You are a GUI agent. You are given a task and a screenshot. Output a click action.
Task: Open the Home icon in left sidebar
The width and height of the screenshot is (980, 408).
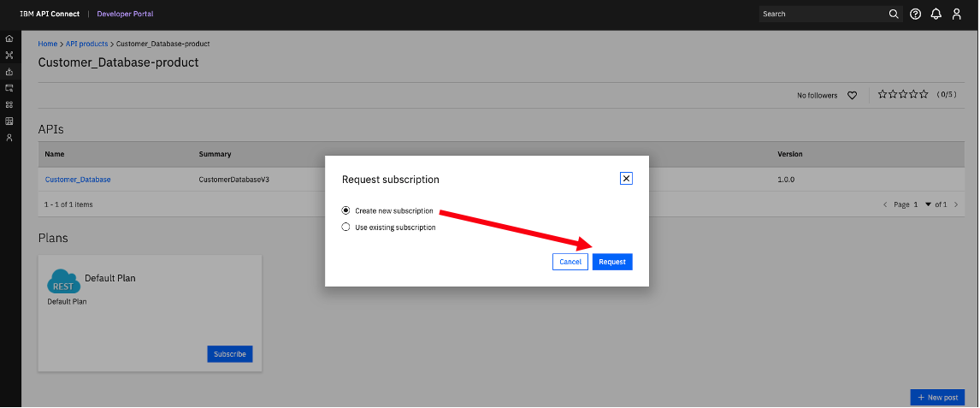pyautogui.click(x=9, y=38)
